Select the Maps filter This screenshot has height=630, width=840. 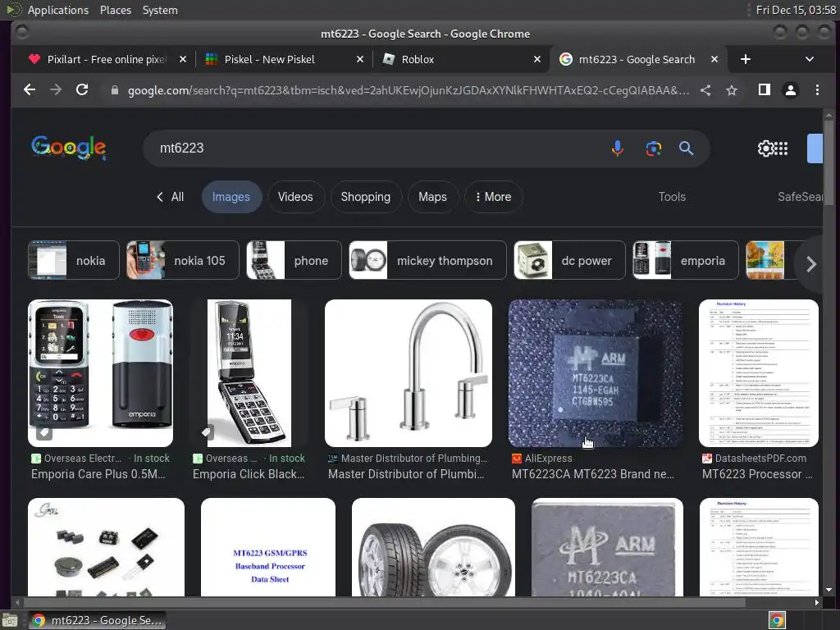432,197
